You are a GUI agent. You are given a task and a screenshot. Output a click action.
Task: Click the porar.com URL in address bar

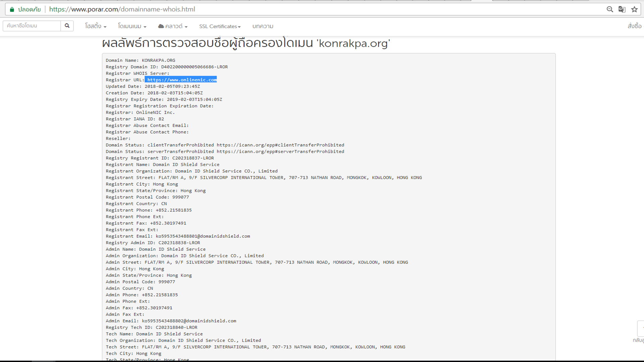click(122, 9)
